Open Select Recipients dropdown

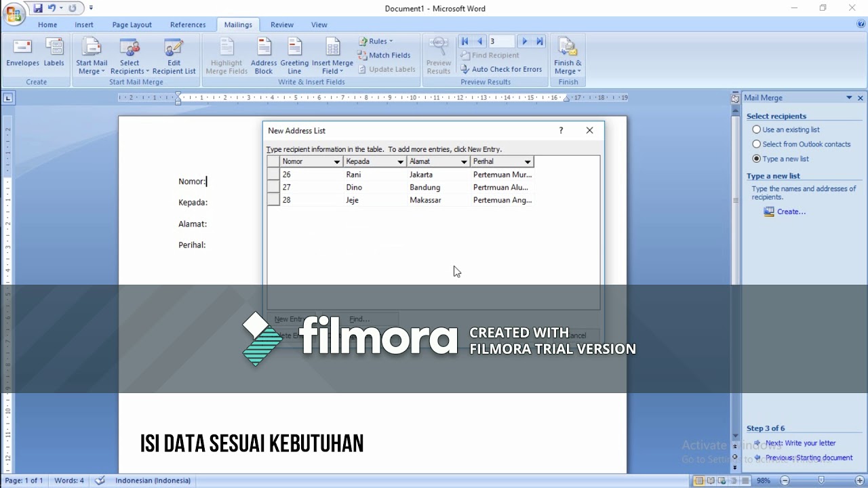pyautogui.click(x=130, y=56)
